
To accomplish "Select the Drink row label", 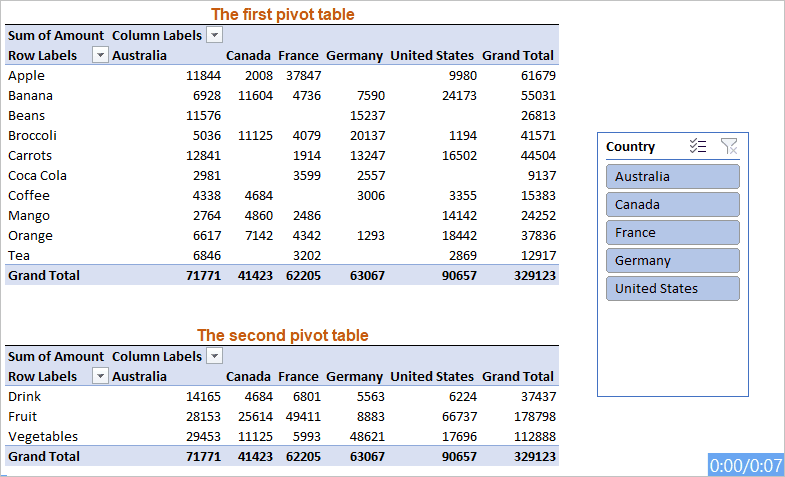I will (x=25, y=396).
